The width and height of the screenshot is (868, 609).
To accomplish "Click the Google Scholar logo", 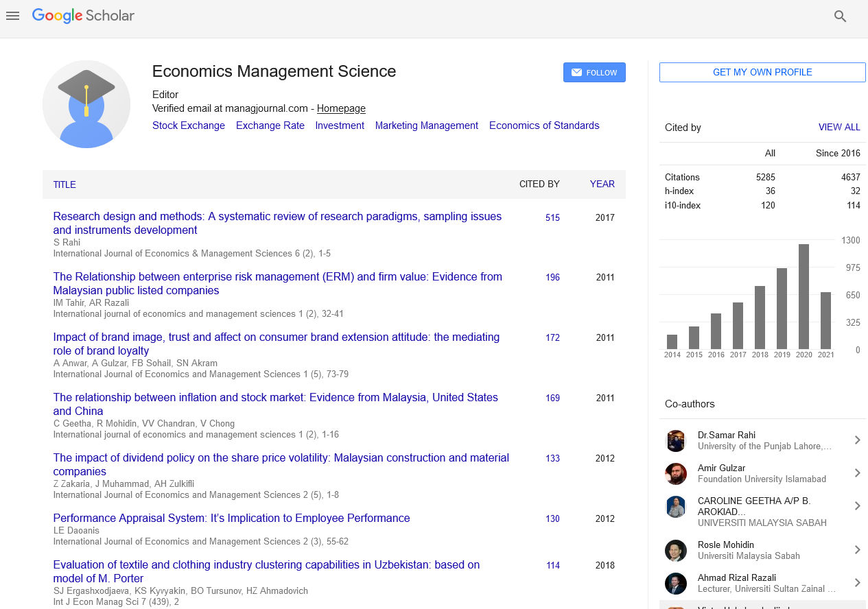I will [82, 16].
